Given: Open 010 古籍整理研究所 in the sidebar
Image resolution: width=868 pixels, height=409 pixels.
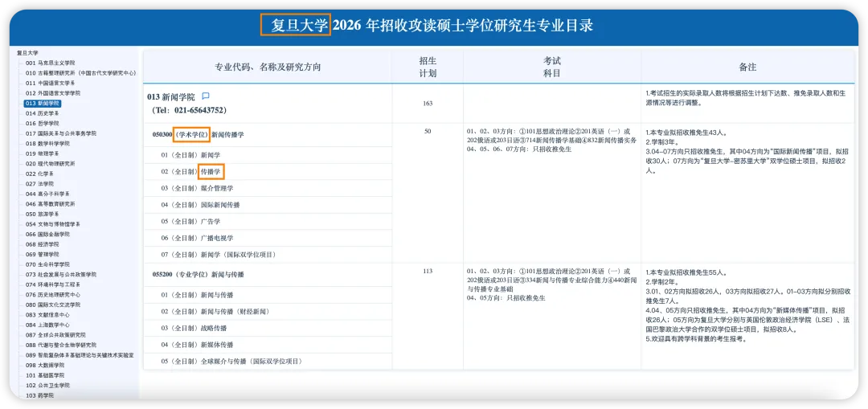Looking at the screenshot, I should pyautogui.click(x=80, y=73).
